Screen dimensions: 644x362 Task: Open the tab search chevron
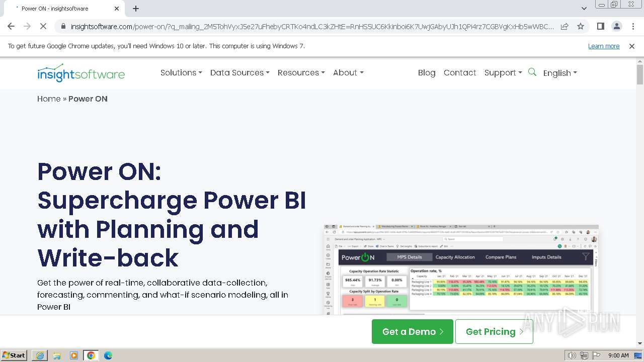pos(584,9)
